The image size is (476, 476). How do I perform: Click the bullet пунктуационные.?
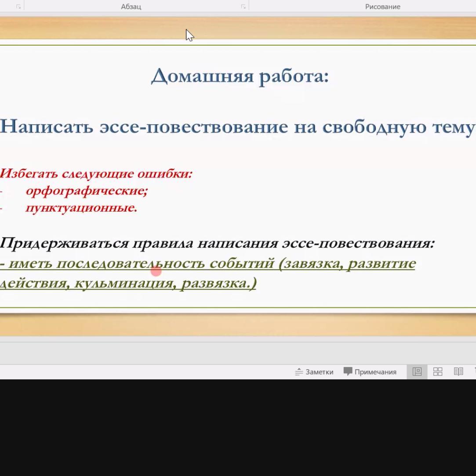81,208
